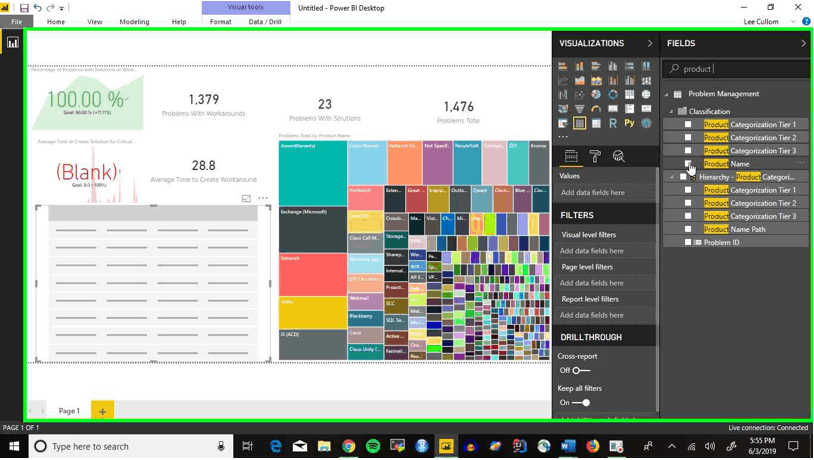
Task: Select the Area chart visual
Action: point(579,80)
